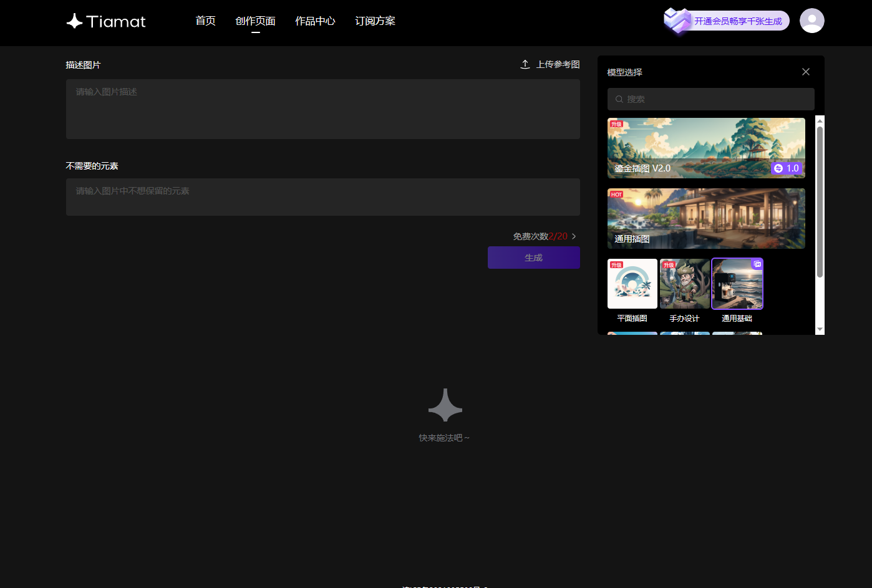Viewport: 872px width, 588px height.
Task: Focus the 描述图片 description text field
Action: tap(322, 109)
